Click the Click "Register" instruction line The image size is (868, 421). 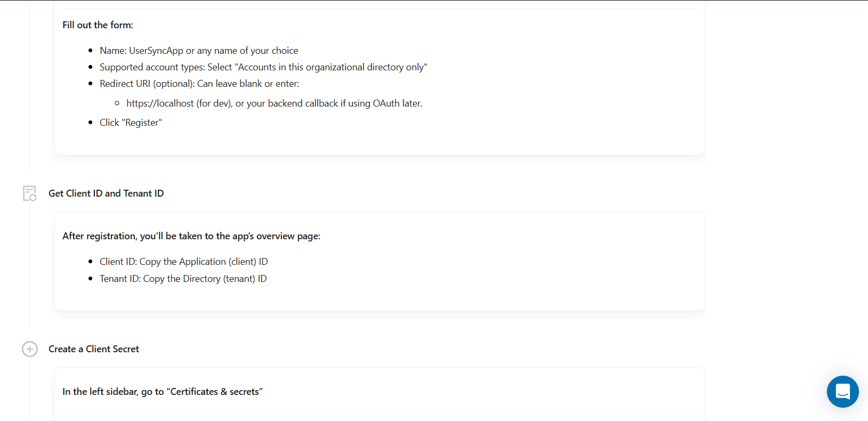[x=131, y=123]
